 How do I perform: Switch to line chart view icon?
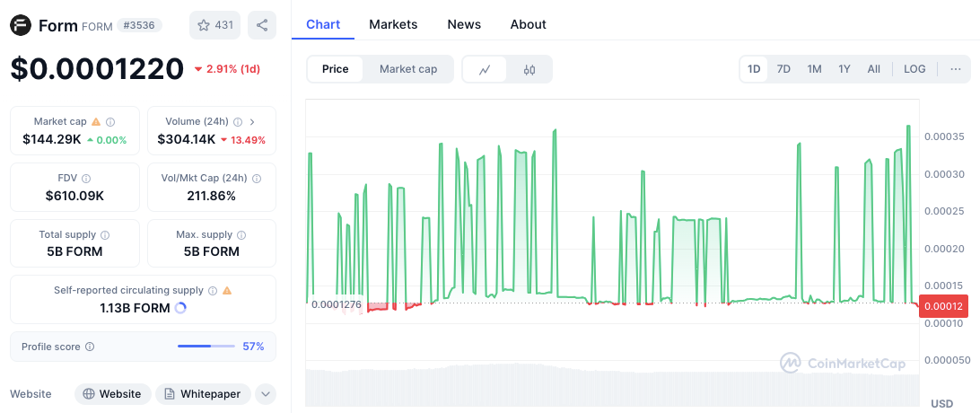(485, 69)
